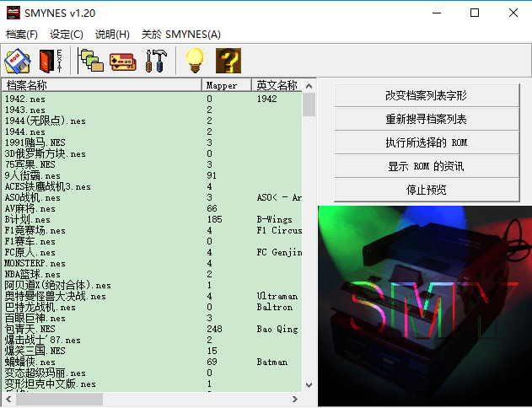Viewport: 532px width, 408px height.
Task: Open the folder tree directory icon
Action: [x=90, y=61]
